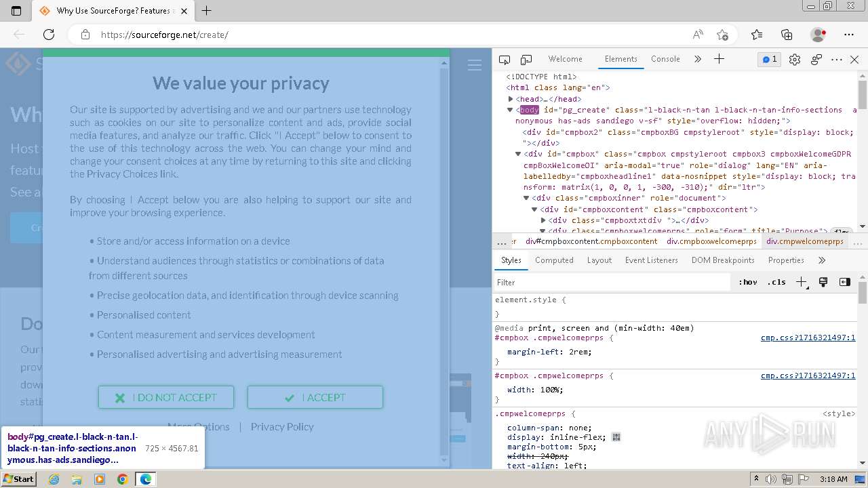Open the browser profile avatar
868x488 pixels.
pos(818,35)
